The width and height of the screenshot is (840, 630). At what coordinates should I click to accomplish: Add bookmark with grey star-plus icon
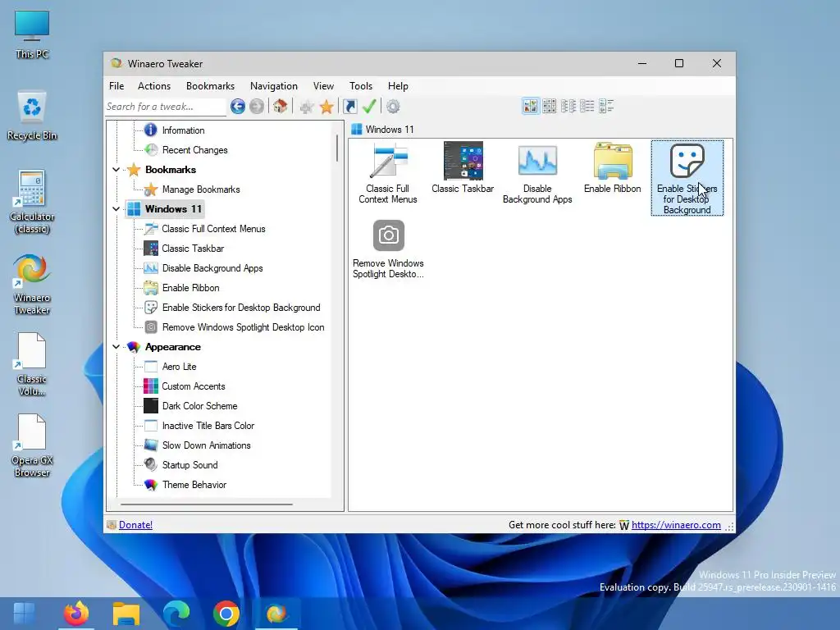pos(307,107)
